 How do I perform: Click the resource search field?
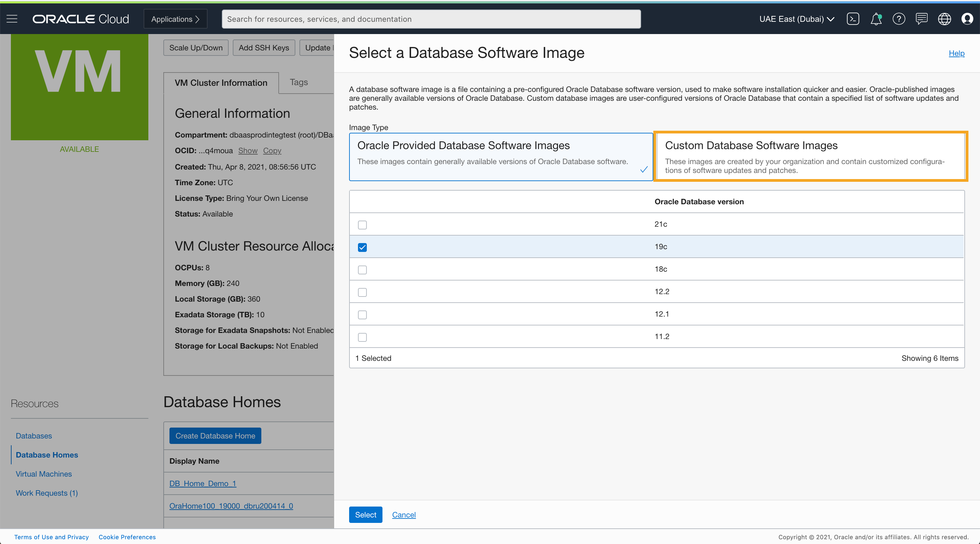pyautogui.click(x=431, y=19)
